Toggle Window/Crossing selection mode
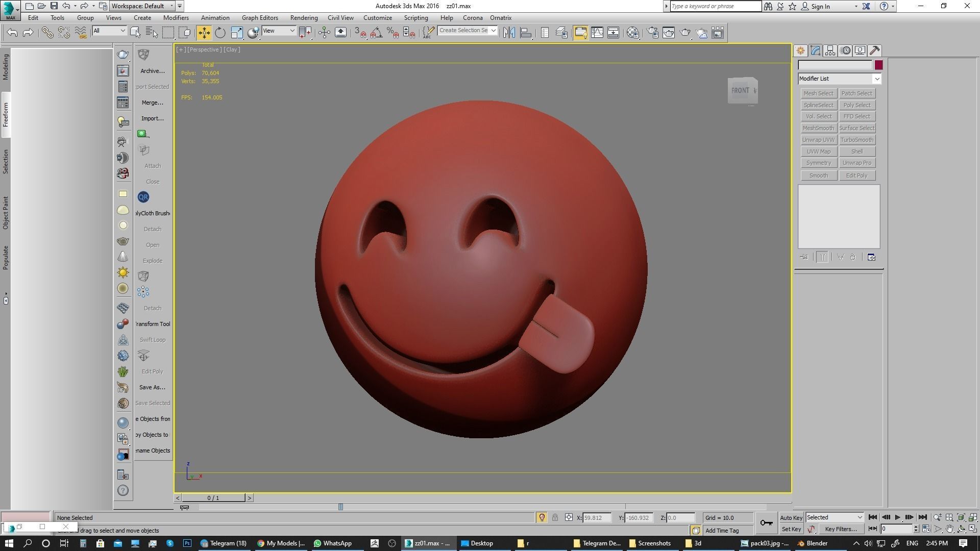The height and width of the screenshot is (551, 980). tap(185, 33)
